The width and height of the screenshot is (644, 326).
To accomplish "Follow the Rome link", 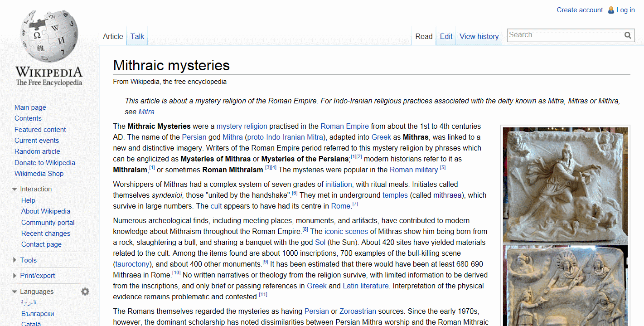I will [x=341, y=206].
